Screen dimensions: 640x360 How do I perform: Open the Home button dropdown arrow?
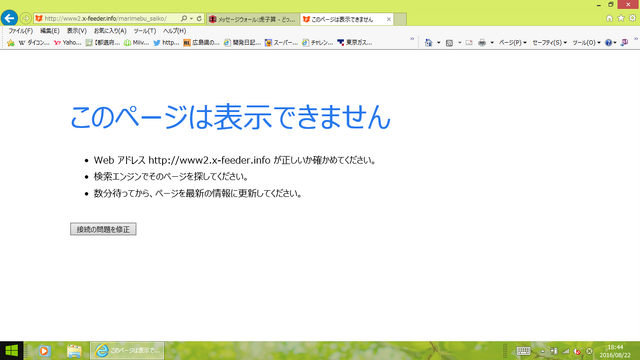tap(438, 42)
